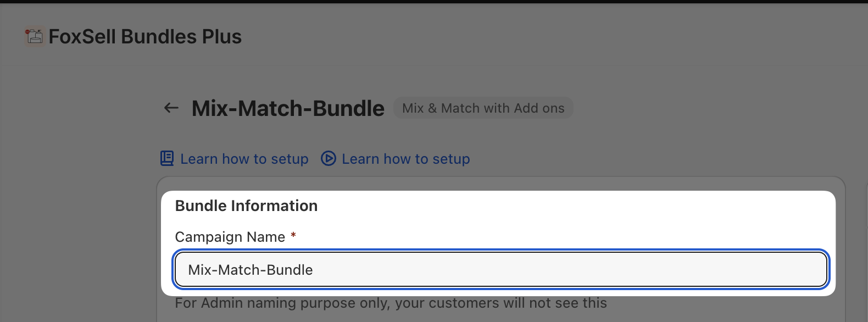The image size is (868, 322).
Task: Click the FoxSell Bundles Plus app logo icon
Action: 34,36
